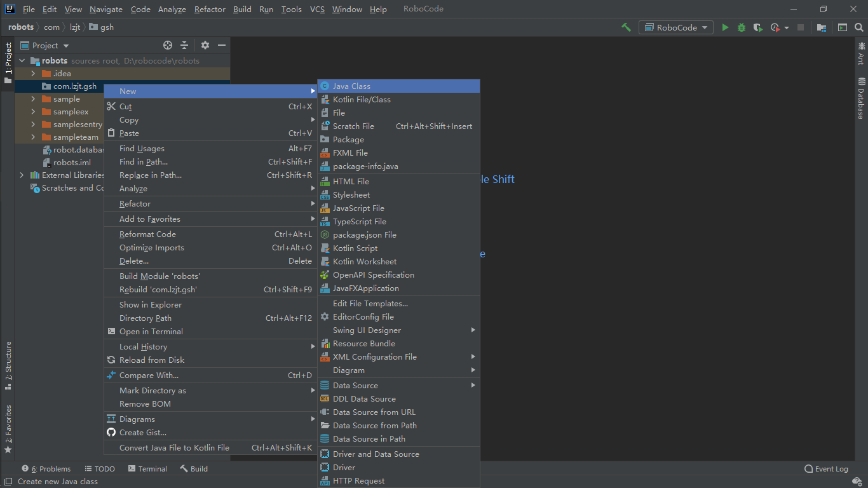Choose package.json File entry
This screenshot has height=488, width=868.
[398, 234]
